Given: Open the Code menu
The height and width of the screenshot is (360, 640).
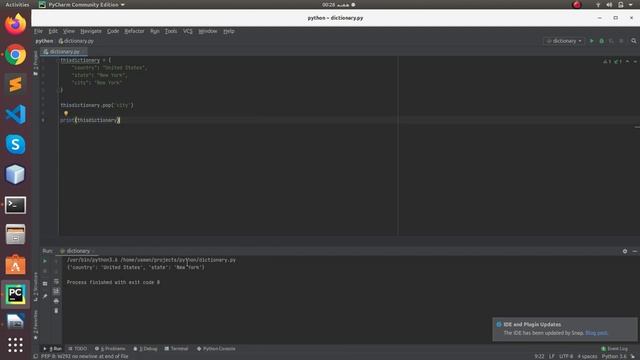Looking at the screenshot, I should 113,31.
